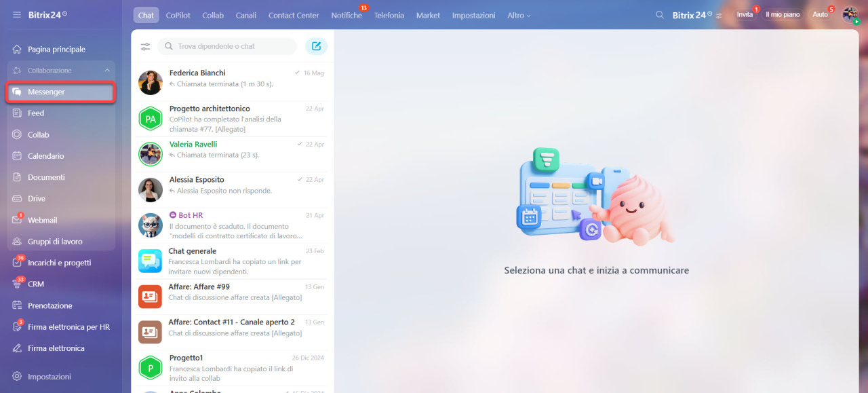The image size is (868, 393).
Task: Click the Contact #11 Canale aperto icon
Action: pyautogui.click(x=150, y=332)
